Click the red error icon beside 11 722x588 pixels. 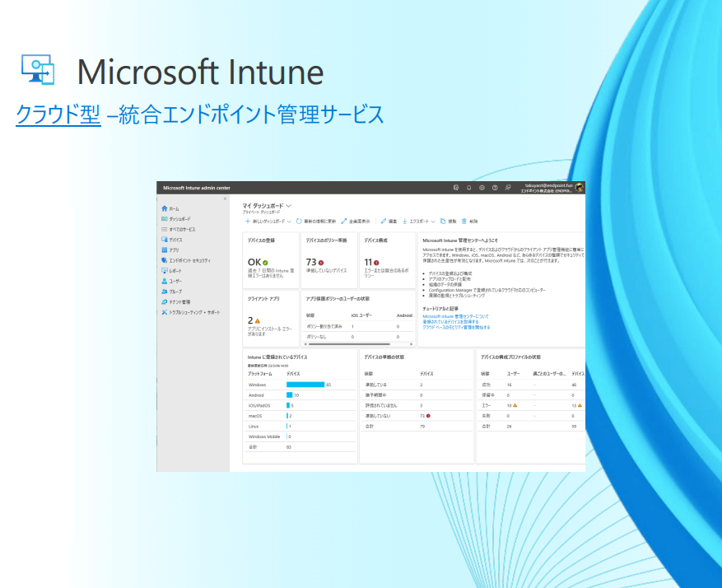click(x=376, y=263)
